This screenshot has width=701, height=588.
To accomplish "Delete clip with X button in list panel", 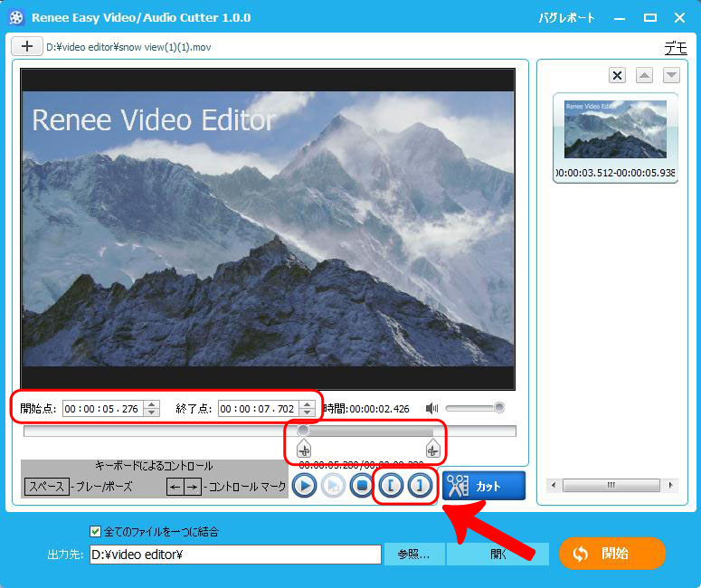I will pos(617,75).
